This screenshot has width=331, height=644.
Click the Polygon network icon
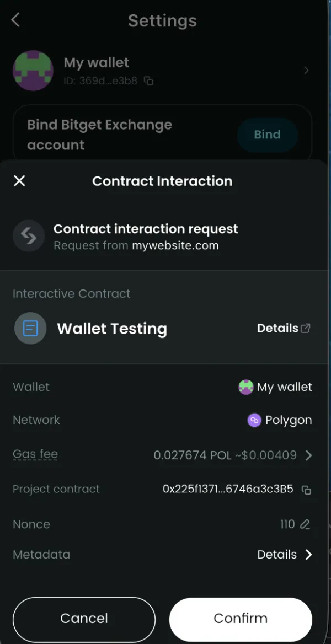click(x=253, y=420)
